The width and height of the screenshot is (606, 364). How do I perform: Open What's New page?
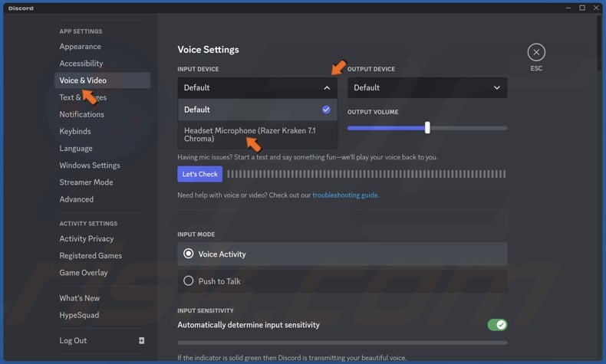point(79,298)
